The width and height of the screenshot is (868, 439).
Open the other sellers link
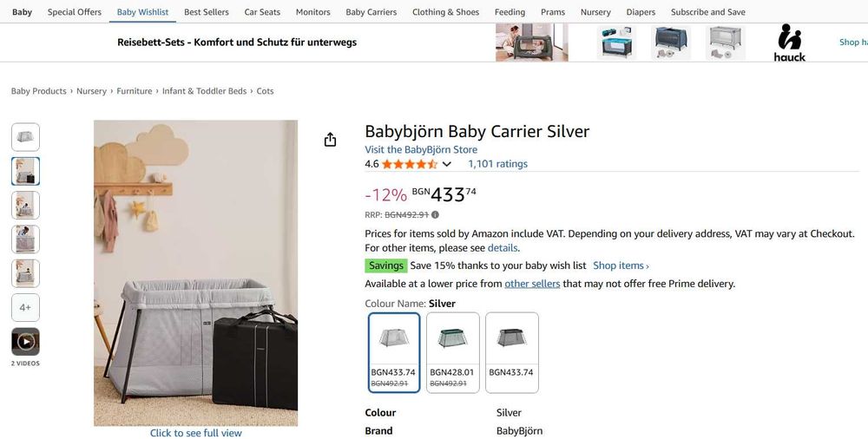tap(532, 284)
